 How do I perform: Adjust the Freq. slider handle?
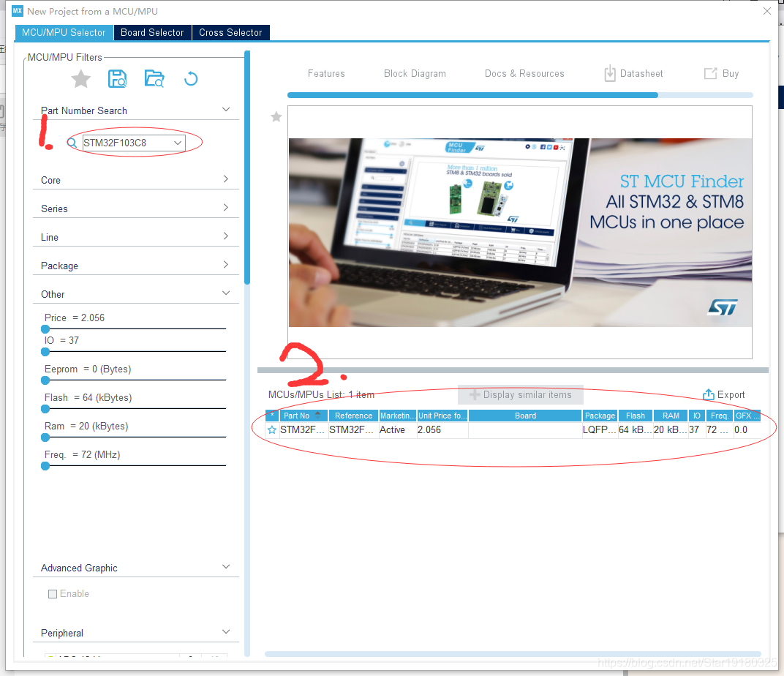[x=45, y=466]
